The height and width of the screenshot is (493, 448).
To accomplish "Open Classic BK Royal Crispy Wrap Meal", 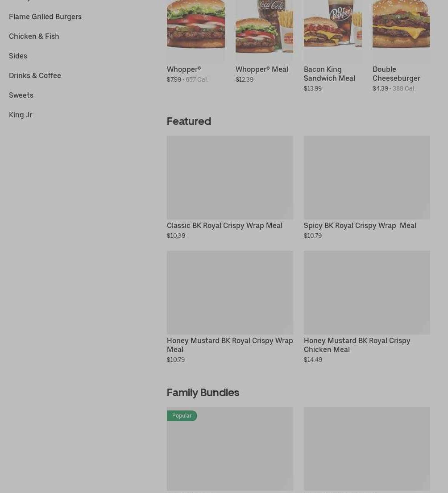I will point(224,225).
